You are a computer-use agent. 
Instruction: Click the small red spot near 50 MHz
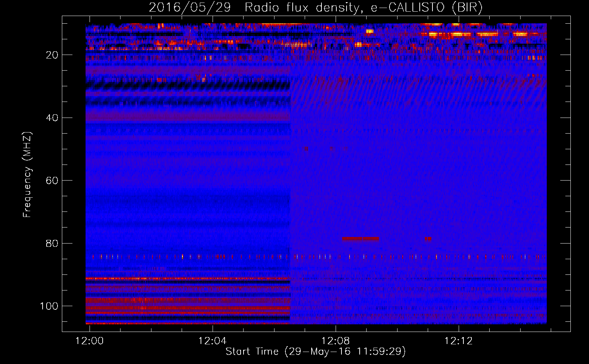click(x=305, y=149)
